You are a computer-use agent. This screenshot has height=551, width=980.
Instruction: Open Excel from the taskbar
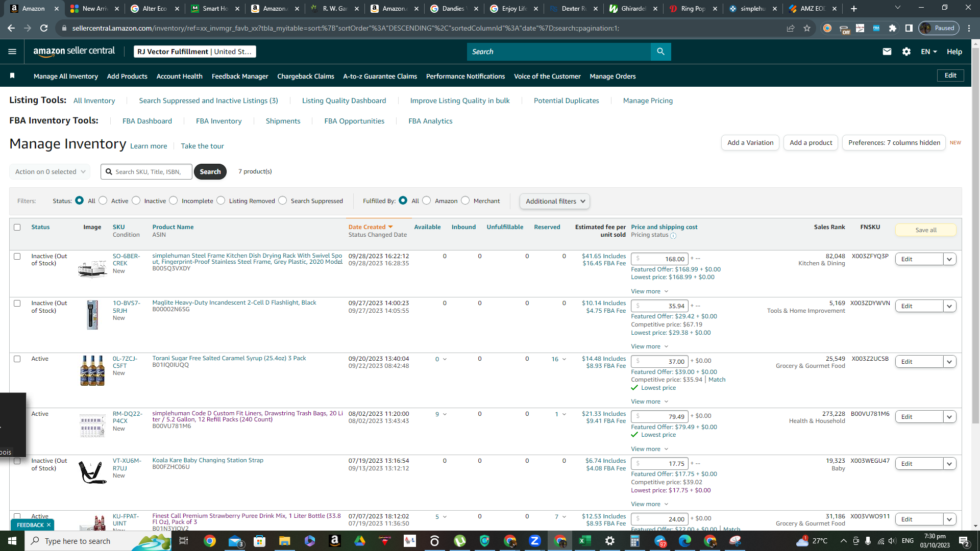click(585, 541)
